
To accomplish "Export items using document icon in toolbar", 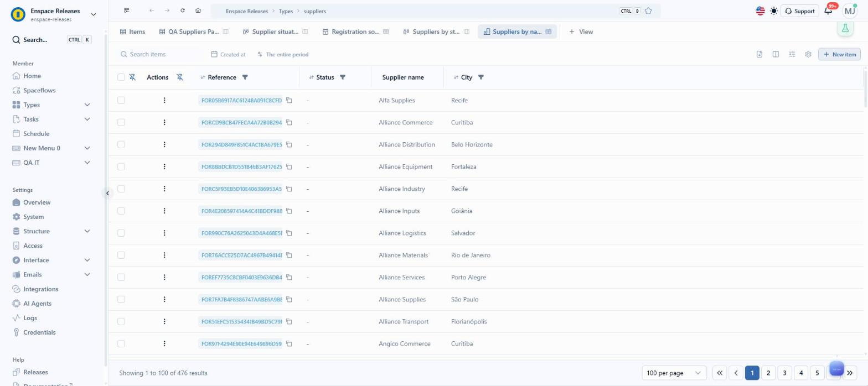I will (759, 54).
